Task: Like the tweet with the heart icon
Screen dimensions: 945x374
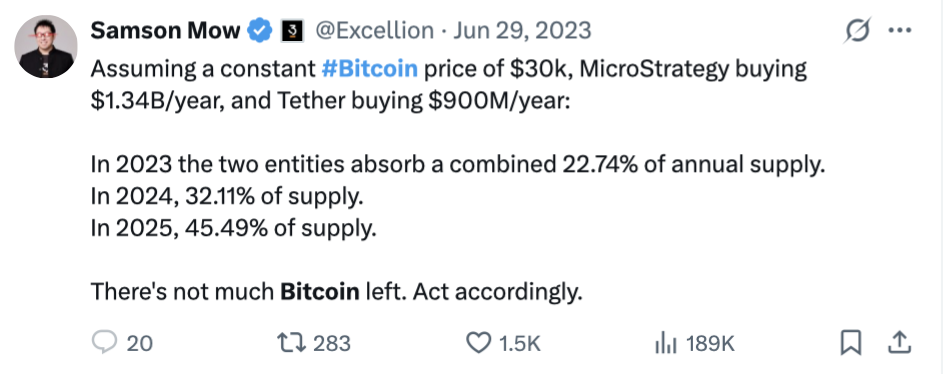Action: (x=479, y=343)
